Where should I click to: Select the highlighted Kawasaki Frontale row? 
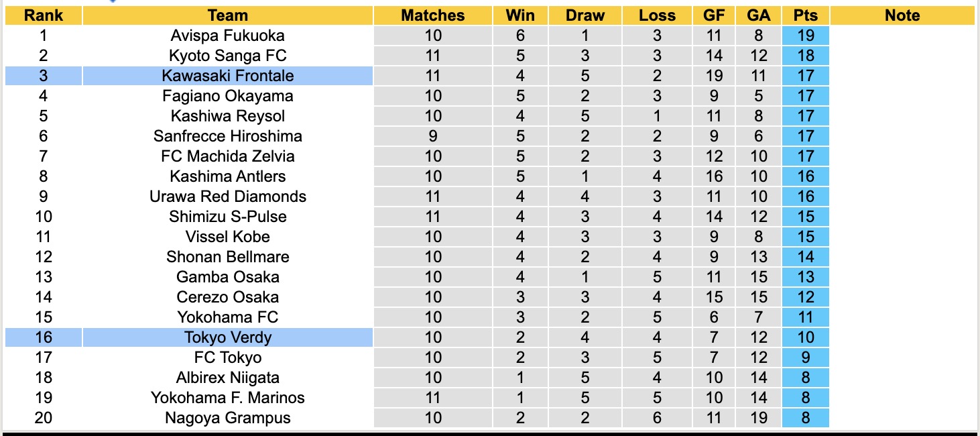point(228,76)
